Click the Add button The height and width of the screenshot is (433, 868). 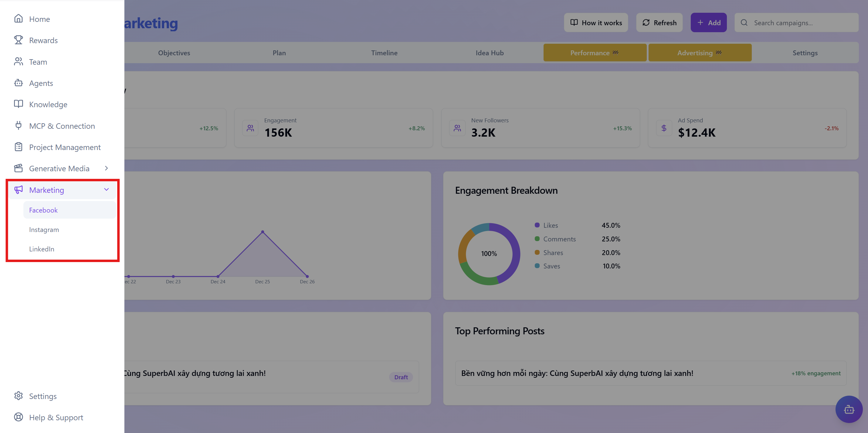pyautogui.click(x=709, y=22)
